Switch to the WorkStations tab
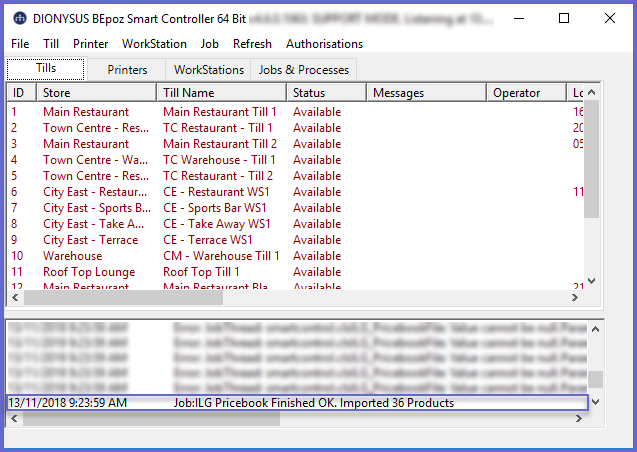This screenshot has width=637, height=452. (208, 70)
